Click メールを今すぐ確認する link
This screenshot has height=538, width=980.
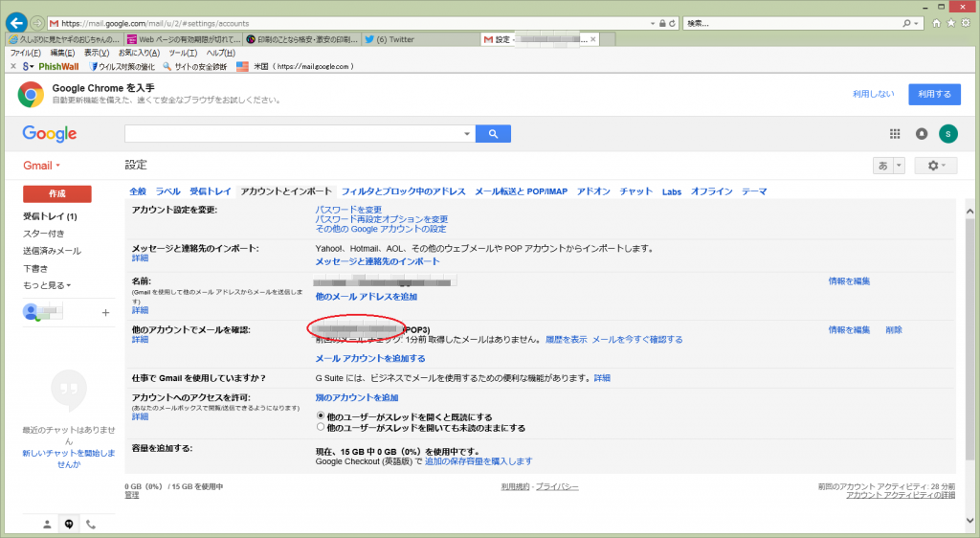point(637,339)
